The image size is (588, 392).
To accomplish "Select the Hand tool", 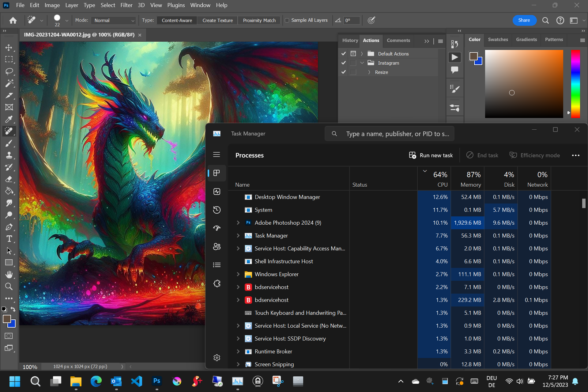I will (x=9, y=275).
